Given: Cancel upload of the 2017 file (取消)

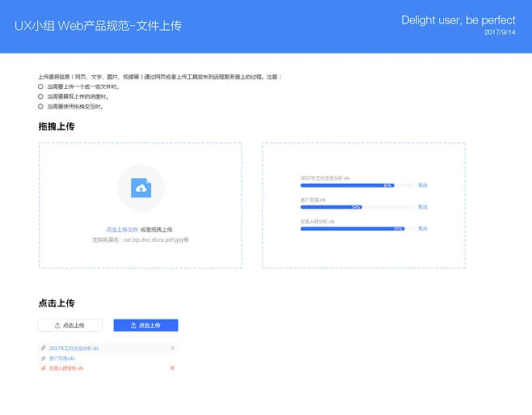Looking at the screenshot, I should point(423,185).
